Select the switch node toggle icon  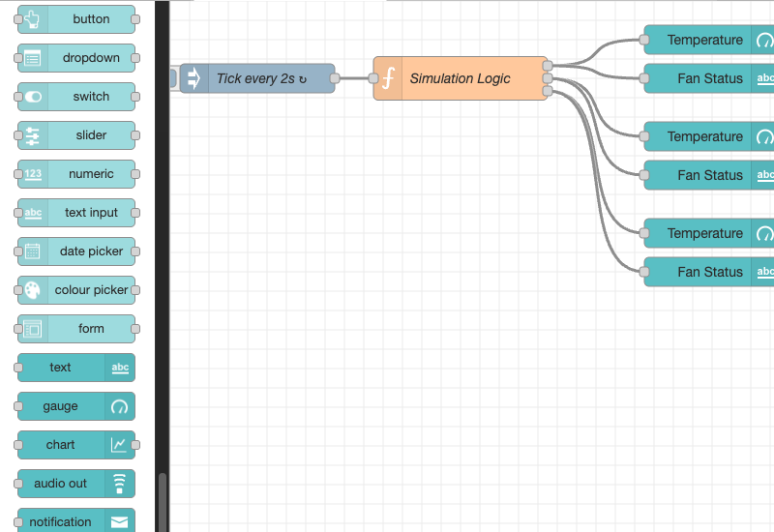[x=33, y=97]
